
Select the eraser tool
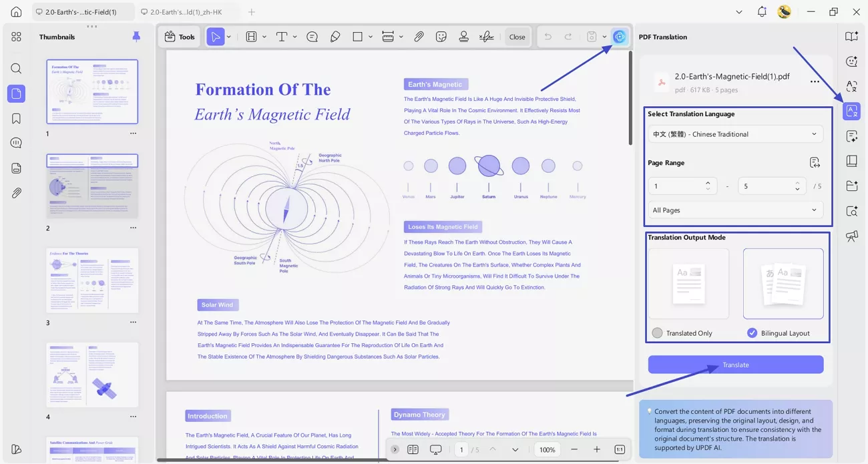(x=335, y=37)
